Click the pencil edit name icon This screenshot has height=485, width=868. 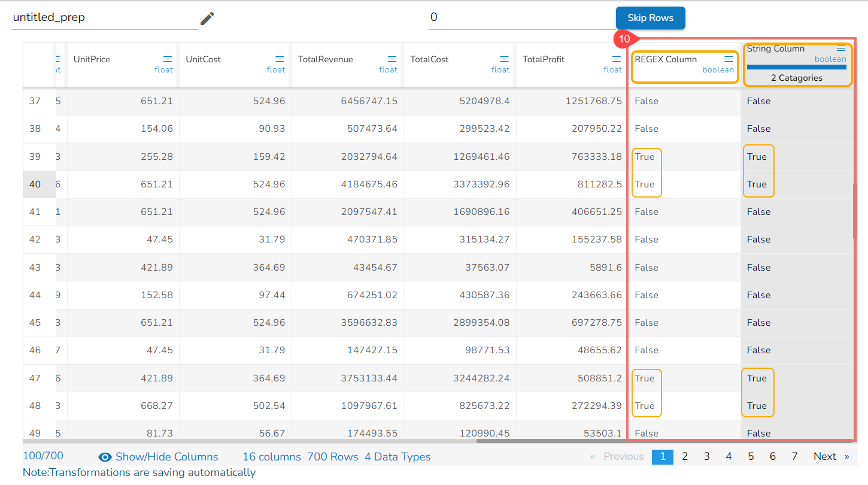pos(207,18)
